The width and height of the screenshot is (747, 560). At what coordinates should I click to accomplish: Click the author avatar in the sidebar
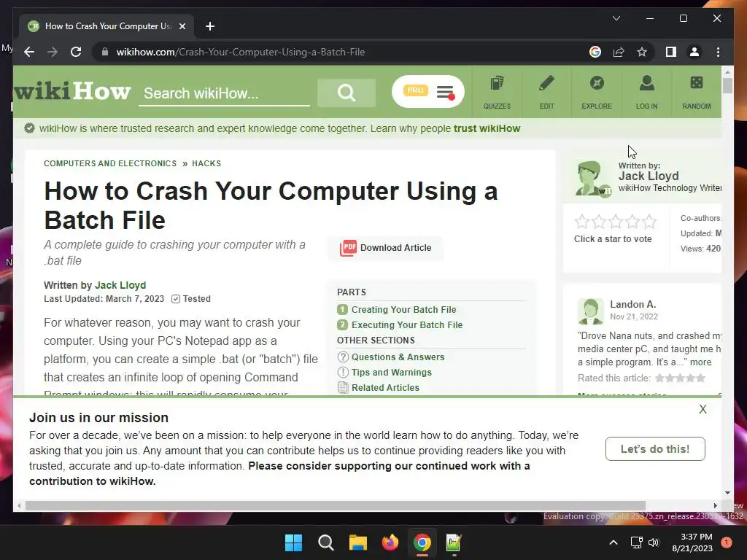pyautogui.click(x=591, y=179)
